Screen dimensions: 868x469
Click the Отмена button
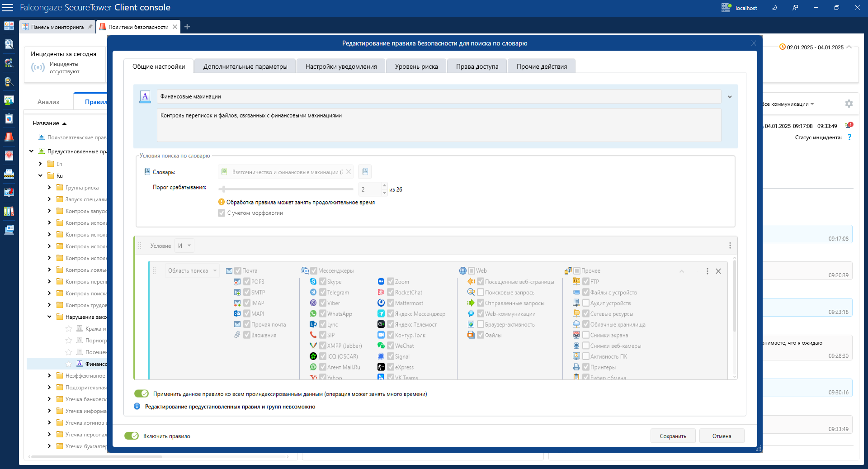click(x=722, y=436)
